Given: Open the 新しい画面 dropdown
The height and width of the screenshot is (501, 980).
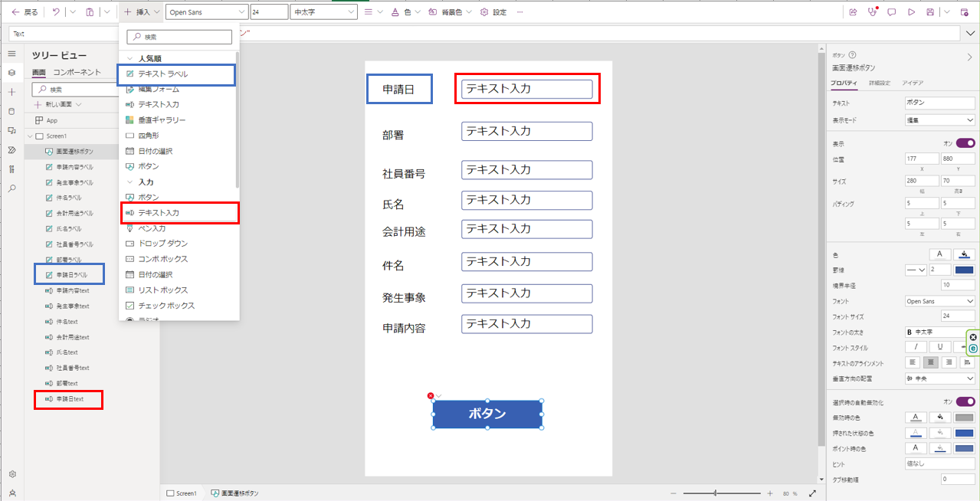Looking at the screenshot, I should click(x=58, y=104).
